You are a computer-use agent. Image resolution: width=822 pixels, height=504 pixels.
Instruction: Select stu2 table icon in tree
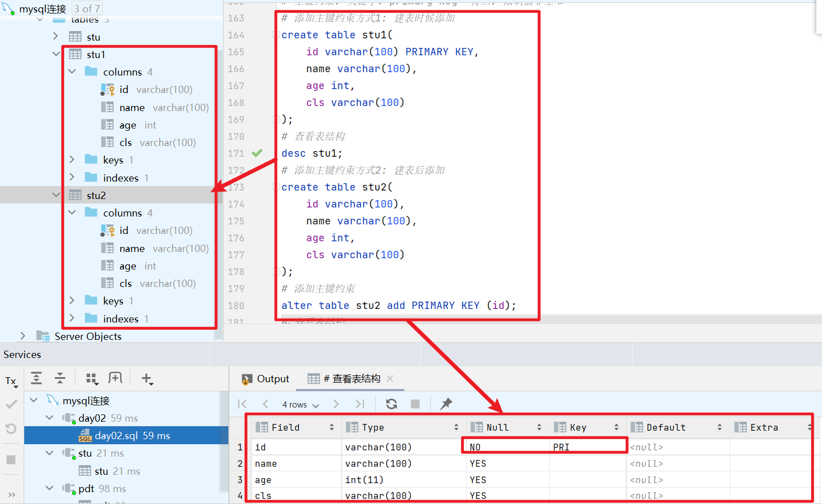click(x=75, y=195)
